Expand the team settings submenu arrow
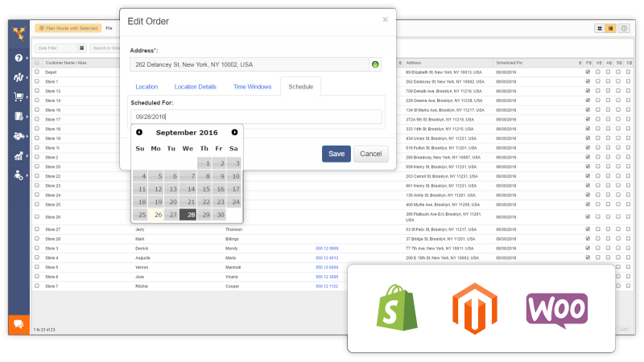This screenshot has width=644, height=362. [x=27, y=175]
